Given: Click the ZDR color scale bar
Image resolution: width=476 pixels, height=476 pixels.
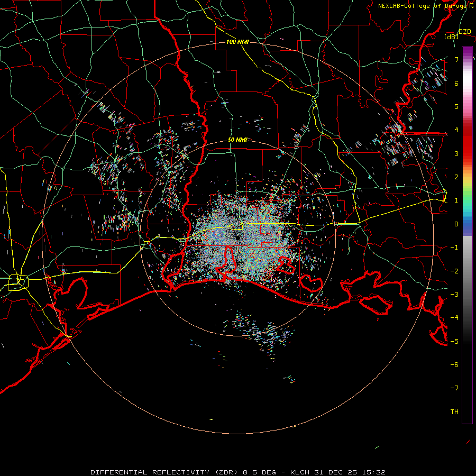Looking at the screenshot, I should tap(467, 235).
